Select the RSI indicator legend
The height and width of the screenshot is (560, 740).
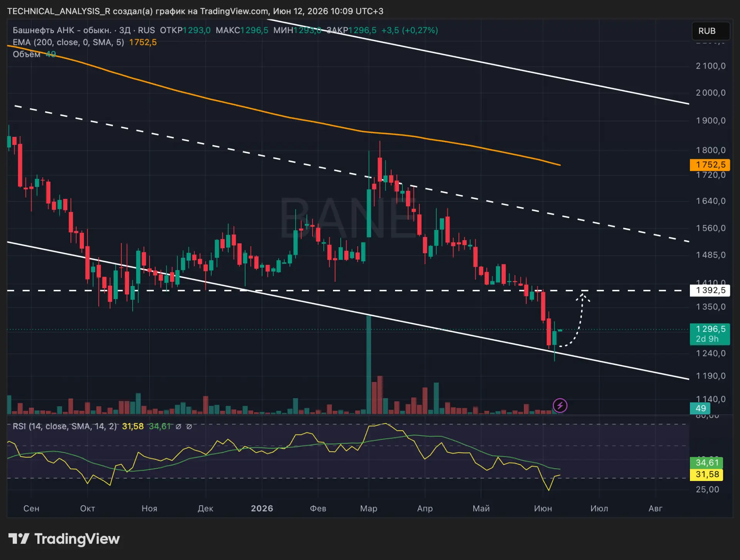click(64, 426)
